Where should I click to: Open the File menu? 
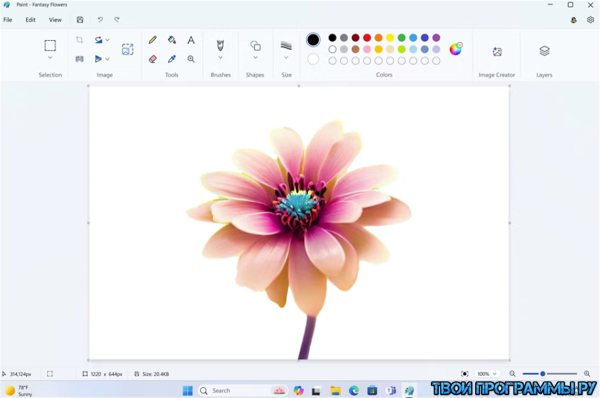tap(8, 20)
